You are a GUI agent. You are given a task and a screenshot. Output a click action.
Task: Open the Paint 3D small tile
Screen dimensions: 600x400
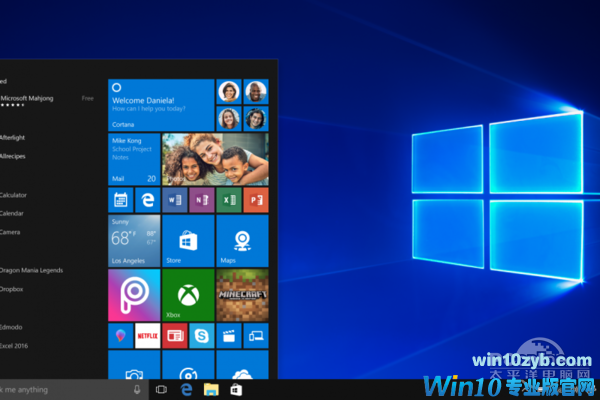(x=121, y=336)
